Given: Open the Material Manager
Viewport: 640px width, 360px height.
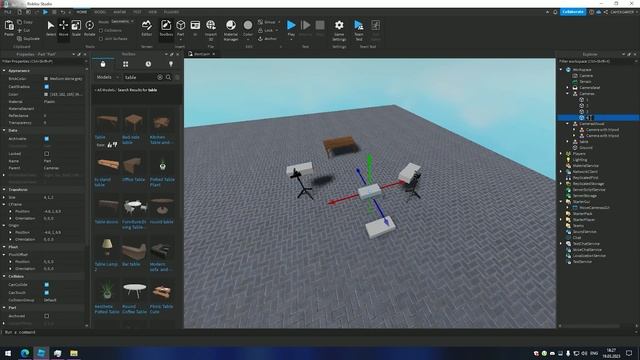Looking at the screenshot, I should (x=231, y=29).
